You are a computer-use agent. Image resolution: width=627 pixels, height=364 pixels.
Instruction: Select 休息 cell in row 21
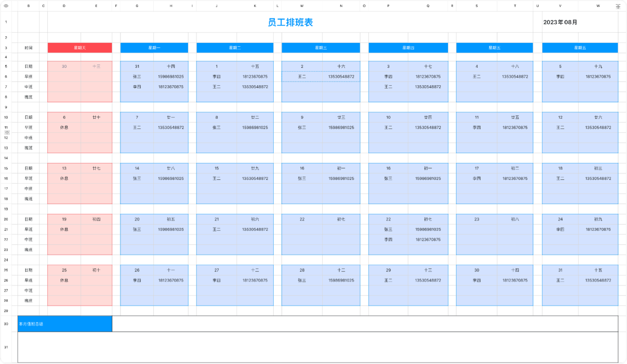[64, 229]
